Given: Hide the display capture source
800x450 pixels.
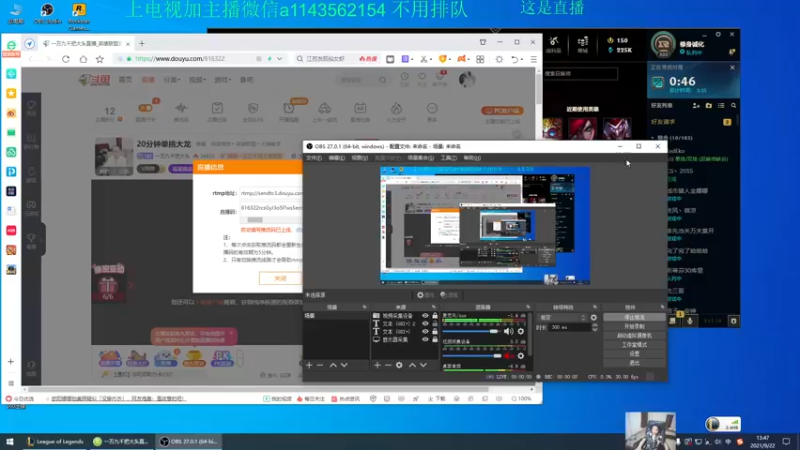Looking at the screenshot, I should click(x=425, y=339).
